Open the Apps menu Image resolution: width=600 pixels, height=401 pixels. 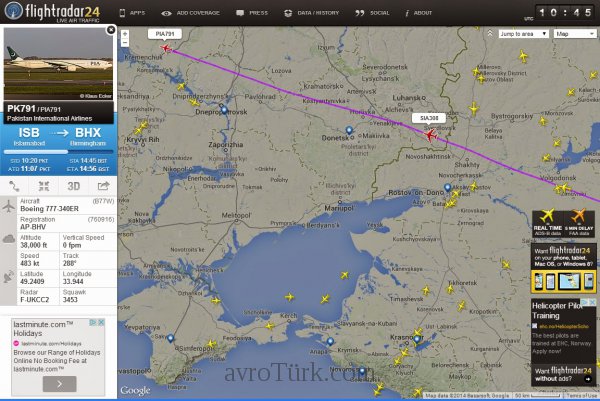click(x=132, y=13)
